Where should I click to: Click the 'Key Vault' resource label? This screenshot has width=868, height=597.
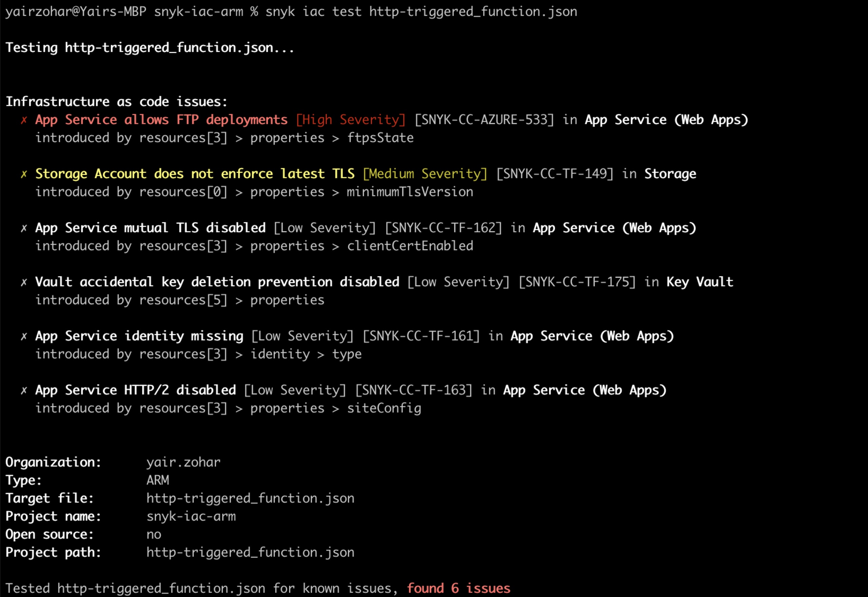(699, 282)
